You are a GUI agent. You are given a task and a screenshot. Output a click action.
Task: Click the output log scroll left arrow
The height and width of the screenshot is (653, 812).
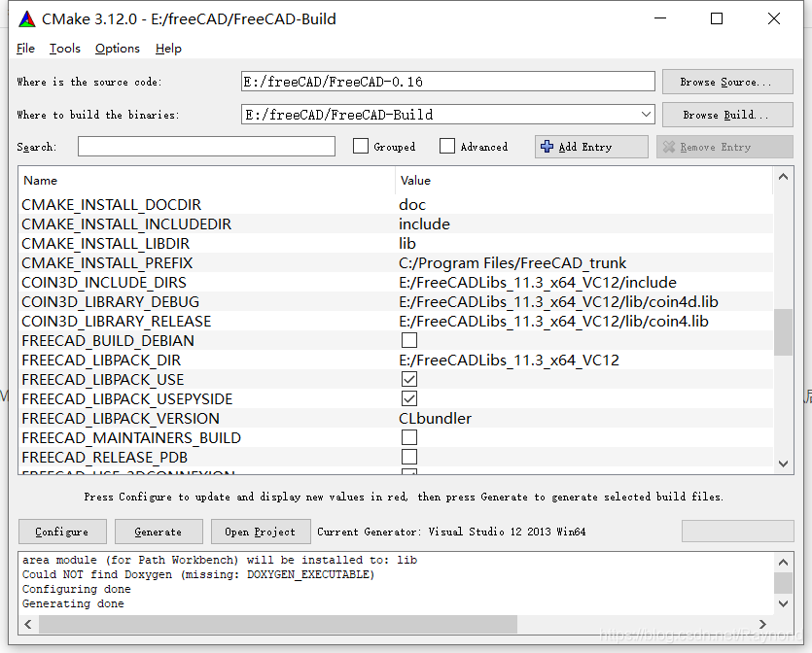tap(28, 625)
